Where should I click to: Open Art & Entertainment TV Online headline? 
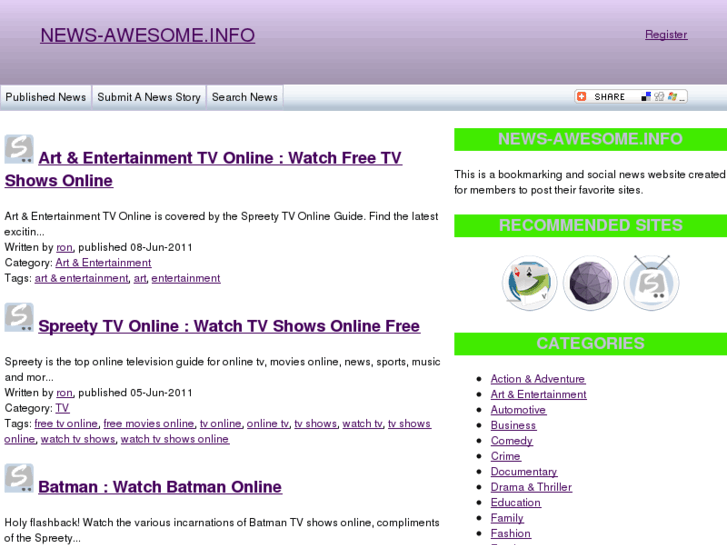pyautogui.click(x=203, y=169)
